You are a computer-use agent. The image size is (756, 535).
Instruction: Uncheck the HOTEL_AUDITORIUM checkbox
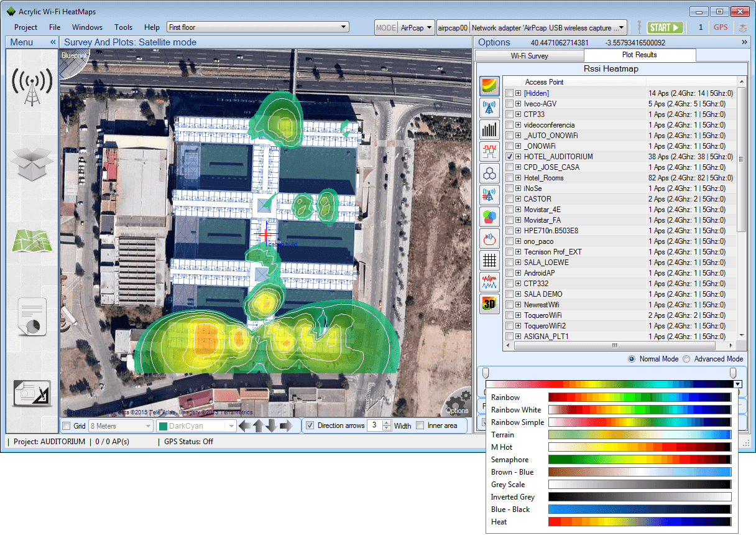point(509,157)
